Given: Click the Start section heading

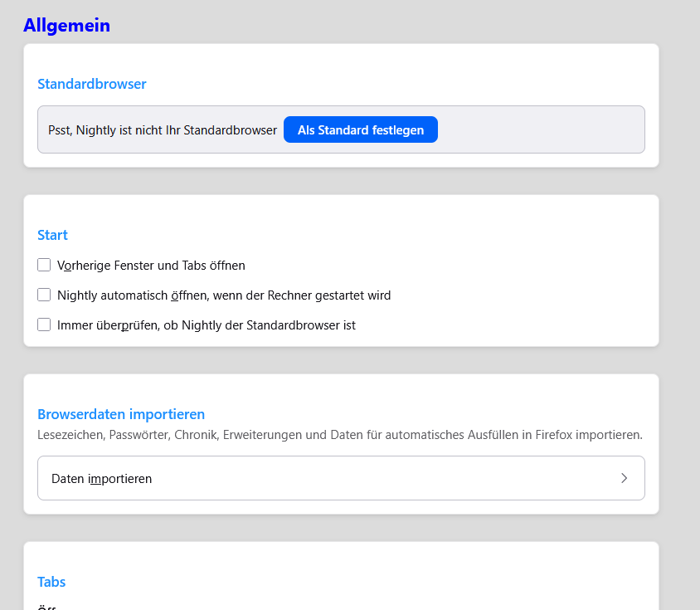Looking at the screenshot, I should [x=52, y=235].
